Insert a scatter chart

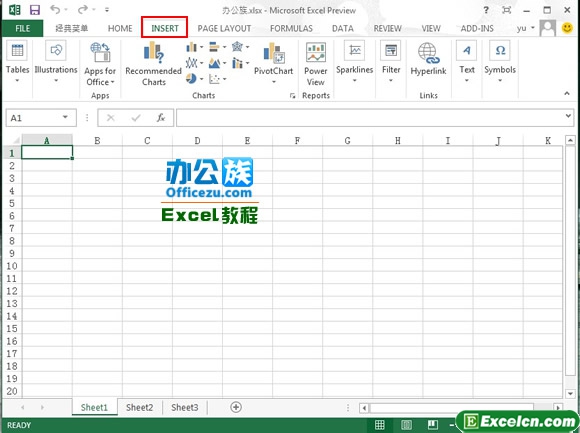[214, 79]
